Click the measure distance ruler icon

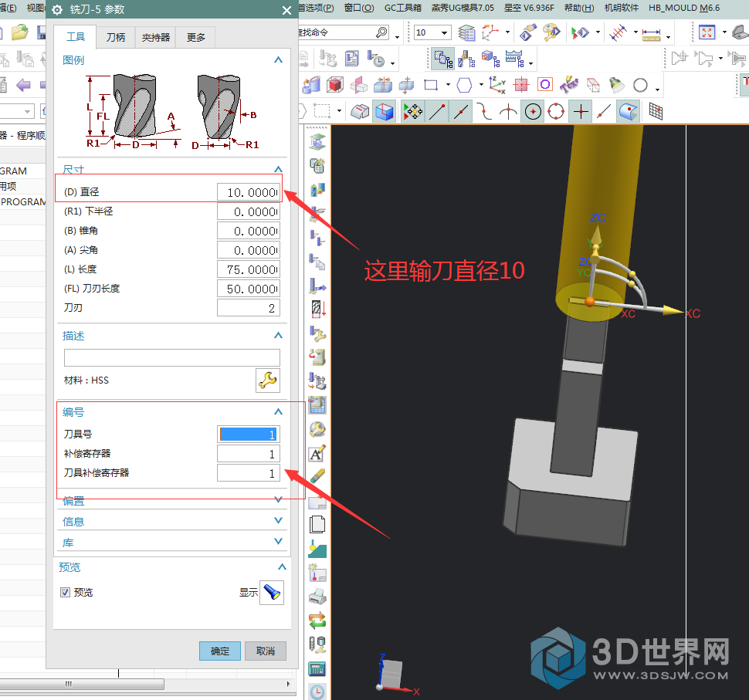651,34
